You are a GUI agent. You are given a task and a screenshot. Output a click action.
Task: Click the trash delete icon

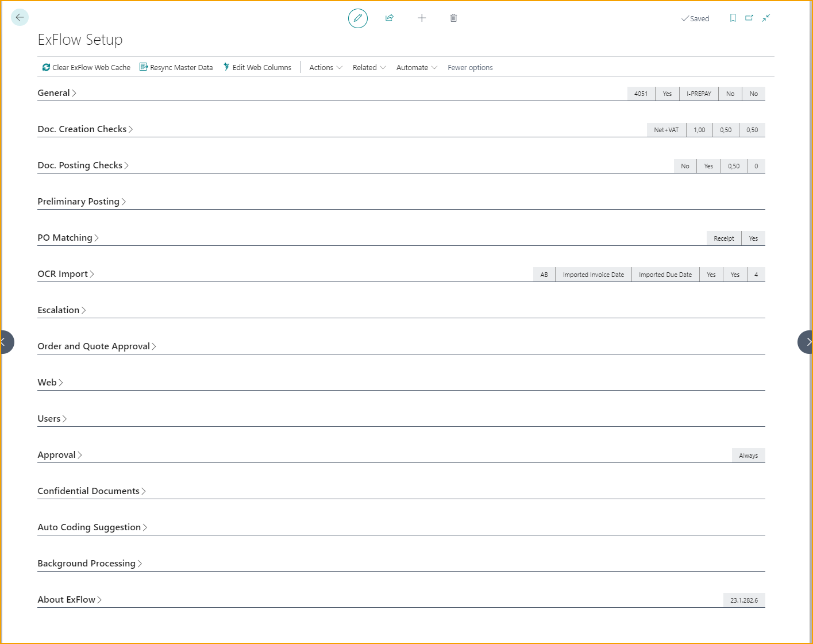click(x=453, y=18)
